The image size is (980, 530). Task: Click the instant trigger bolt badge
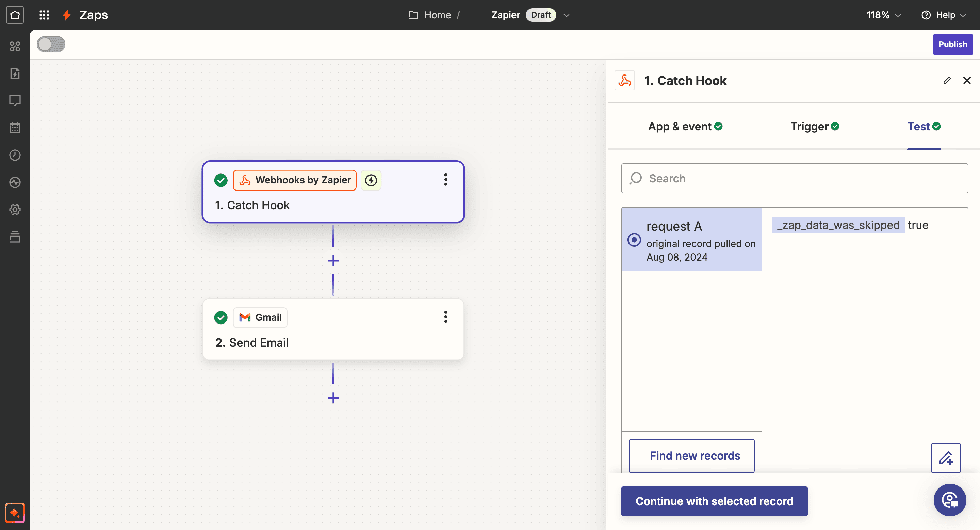coord(371,180)
